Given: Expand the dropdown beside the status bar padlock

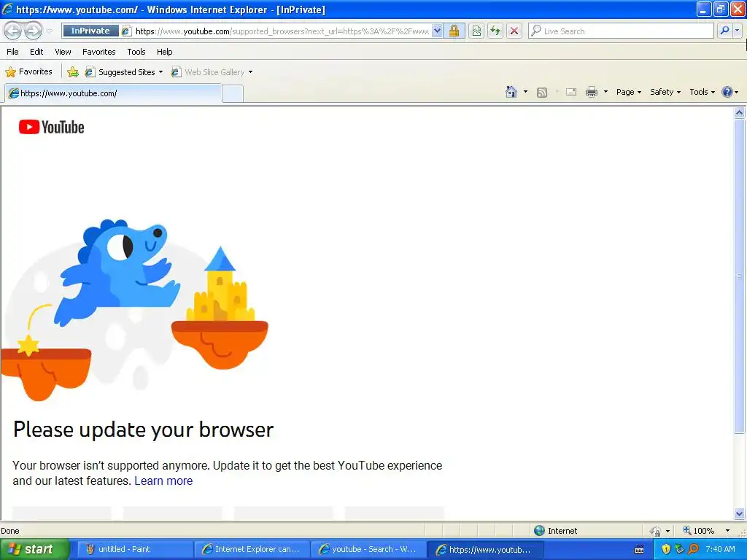Looking at the screenshot, I should click(x=667, y=531).
